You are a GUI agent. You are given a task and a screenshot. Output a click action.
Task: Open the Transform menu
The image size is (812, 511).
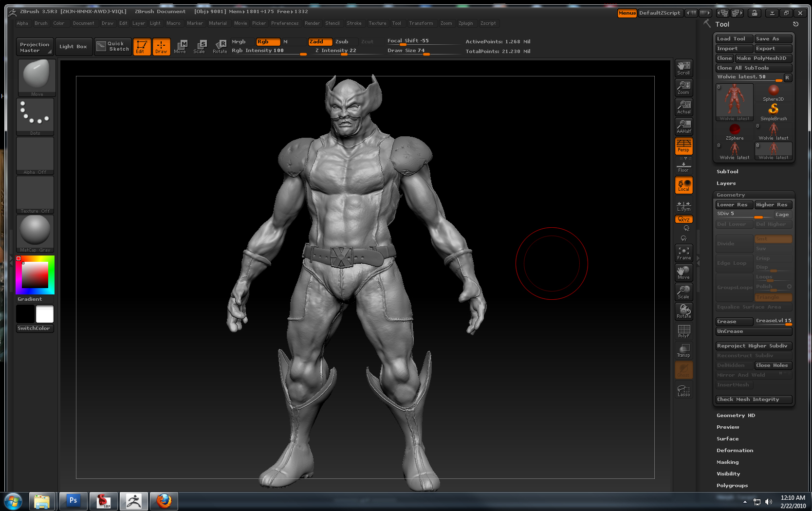click(x=421, y=23)
